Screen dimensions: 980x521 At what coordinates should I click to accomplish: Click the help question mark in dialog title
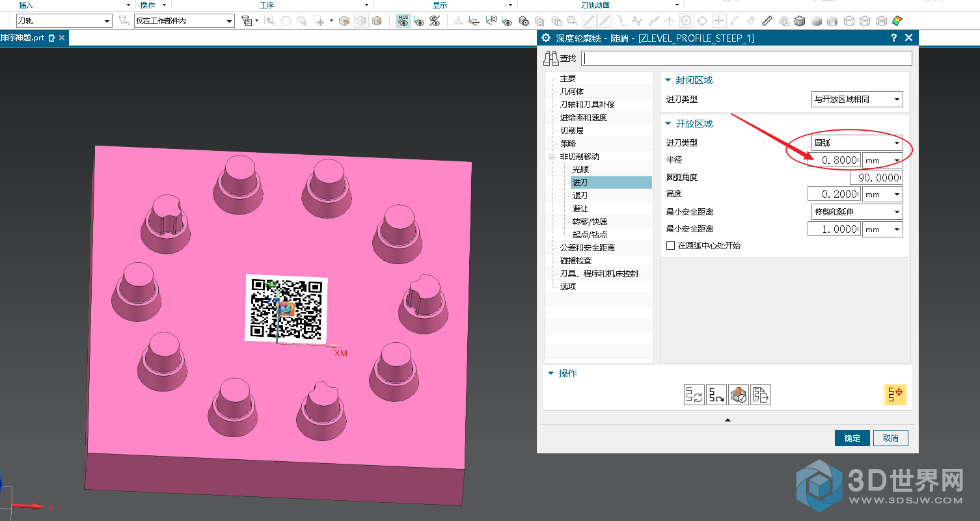pyautogui.click(x=894, y=38)
